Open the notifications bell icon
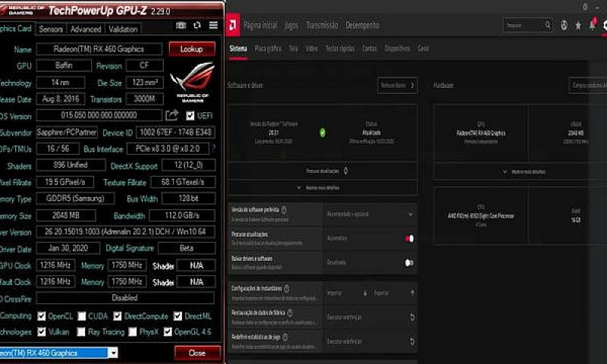The image size is (607, 364). pos(593,25)
